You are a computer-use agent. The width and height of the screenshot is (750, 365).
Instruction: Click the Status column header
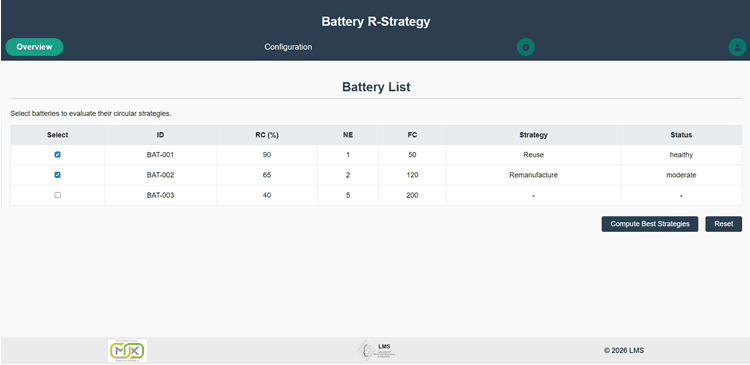tap(681, 135)
